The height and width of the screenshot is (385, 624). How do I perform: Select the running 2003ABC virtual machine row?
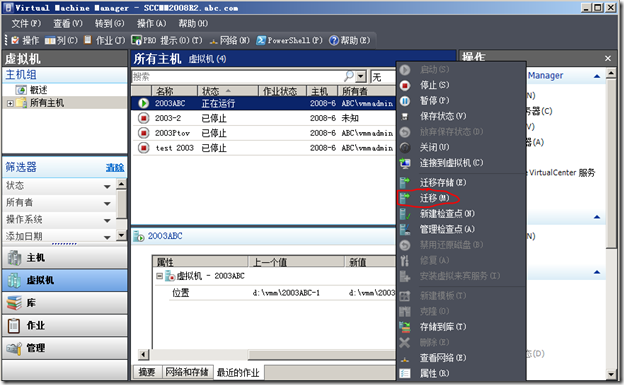(x=263, y=104)
